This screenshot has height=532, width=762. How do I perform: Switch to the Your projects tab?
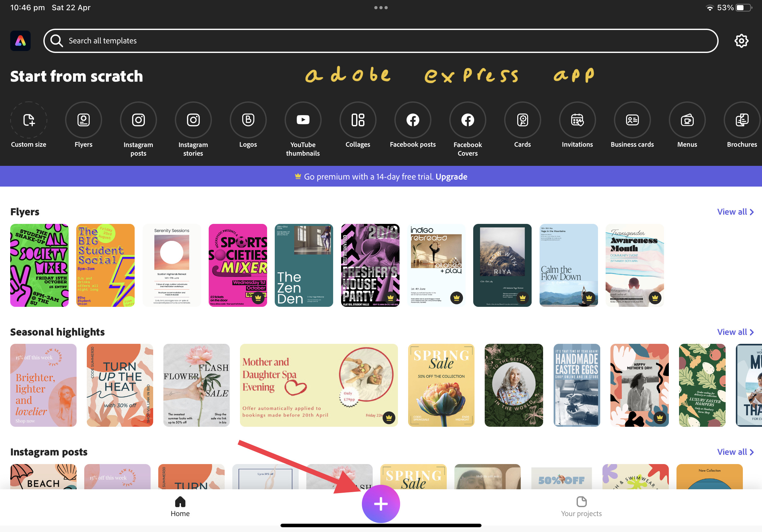(x=581, y=507)
